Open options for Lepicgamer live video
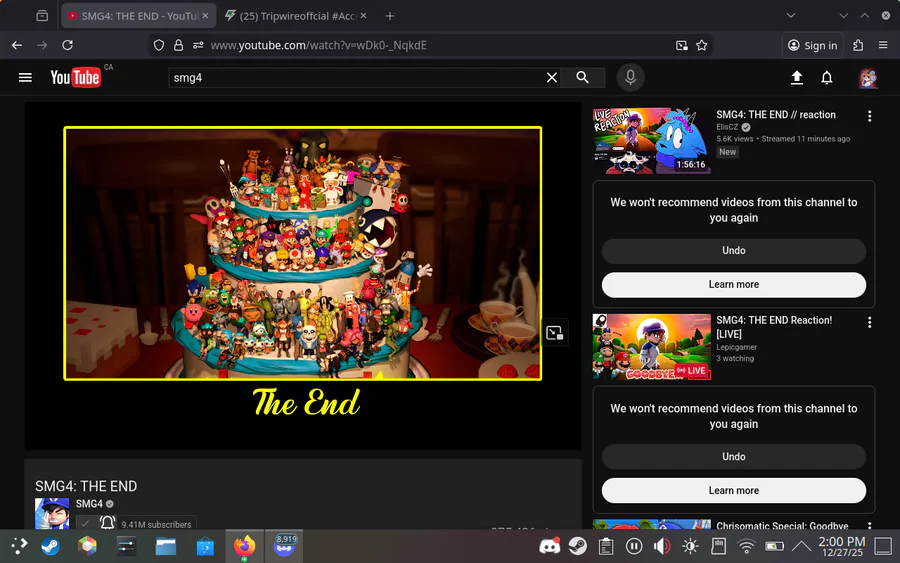 [x=870, y=322]
